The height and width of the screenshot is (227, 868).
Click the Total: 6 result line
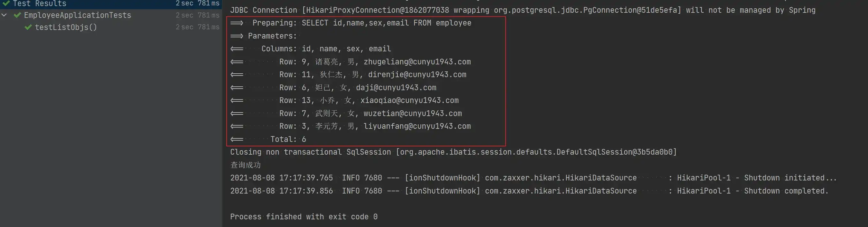(x=268, y=139)
